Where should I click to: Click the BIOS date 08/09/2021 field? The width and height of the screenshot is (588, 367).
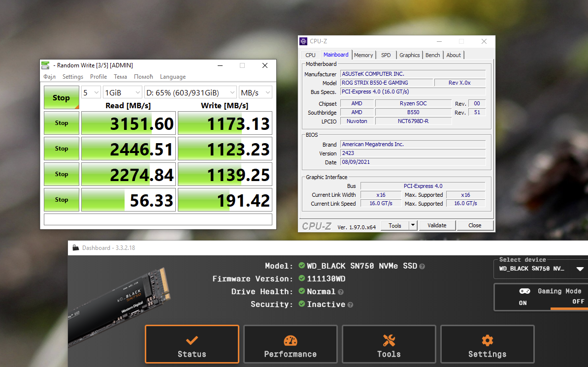click(x=413, y=162)
